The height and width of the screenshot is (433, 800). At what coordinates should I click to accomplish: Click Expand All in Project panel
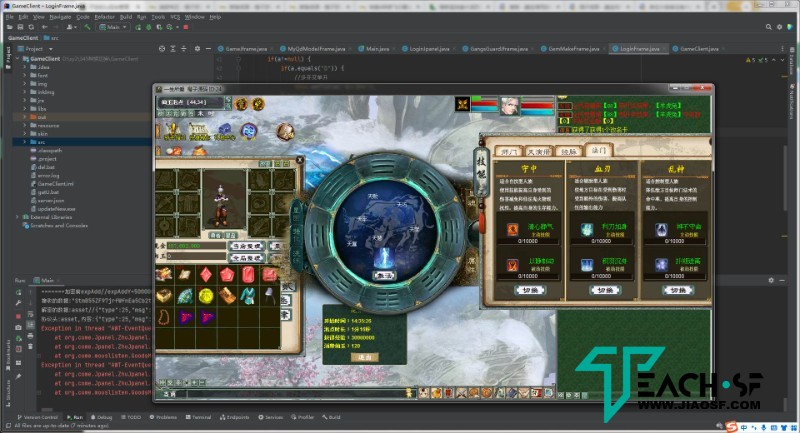coord(173,49)
